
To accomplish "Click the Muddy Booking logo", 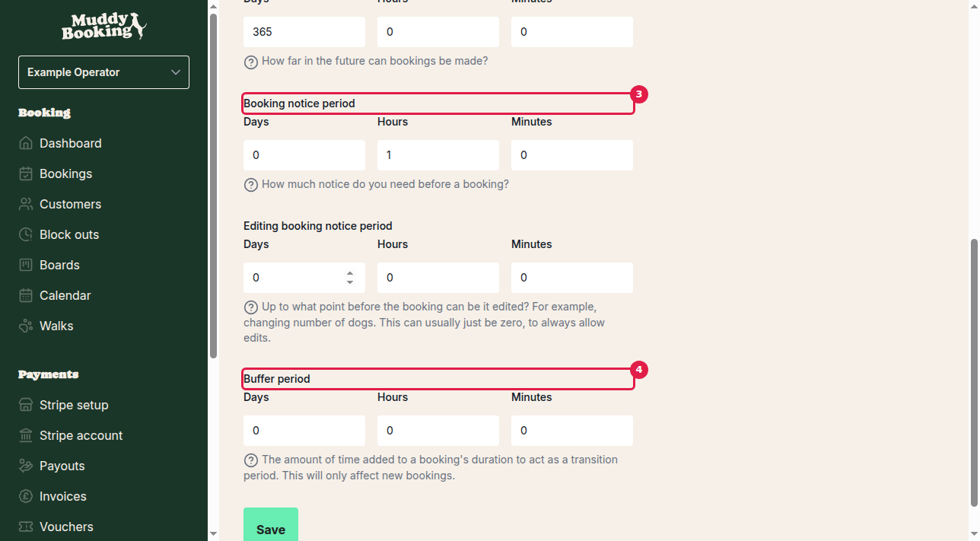I will [103, 27].
